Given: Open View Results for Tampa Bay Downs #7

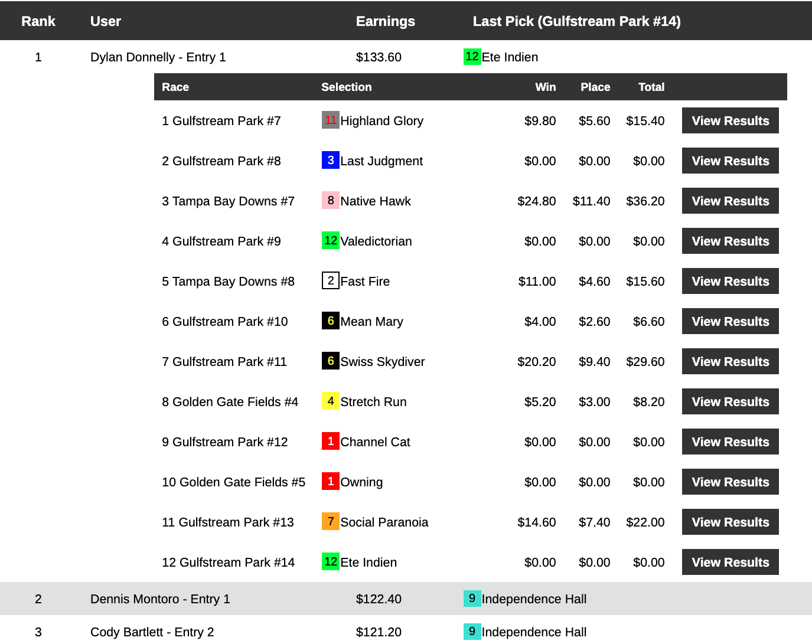Looking at the screenshot, I should tap(730, 201).
